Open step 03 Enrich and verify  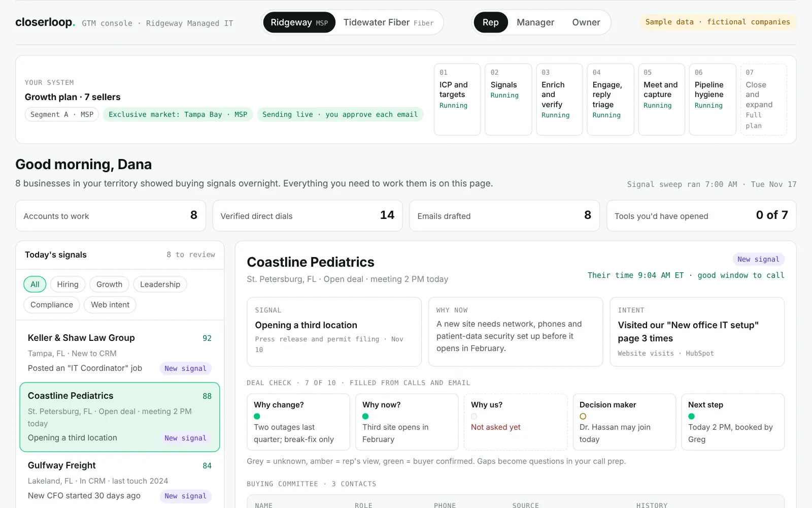click(x=559, y=99)
